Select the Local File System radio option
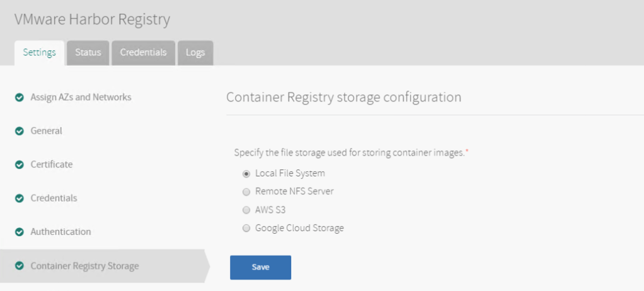The height and width of the screenshot is (291, 644). pyautogui.click(x=246, y=173)
